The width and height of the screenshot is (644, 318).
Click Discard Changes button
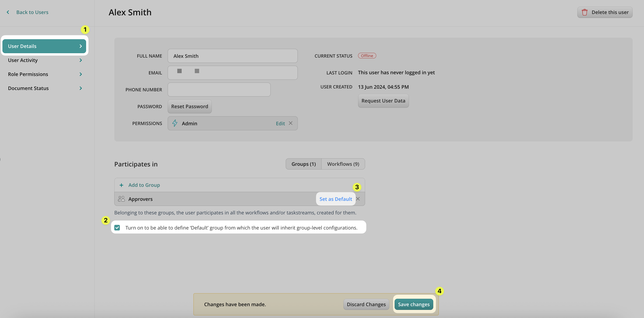tap(366, 304)
